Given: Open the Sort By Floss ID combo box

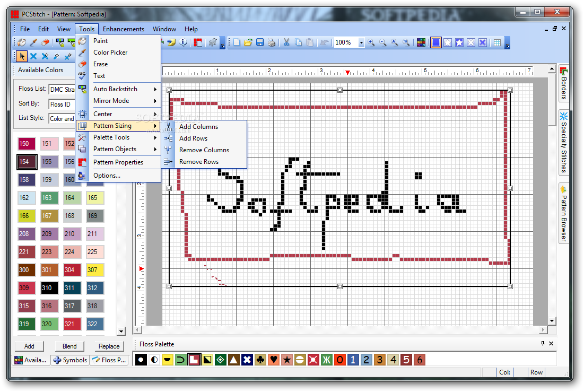Looking at the screenshot, I should (62, 104).
